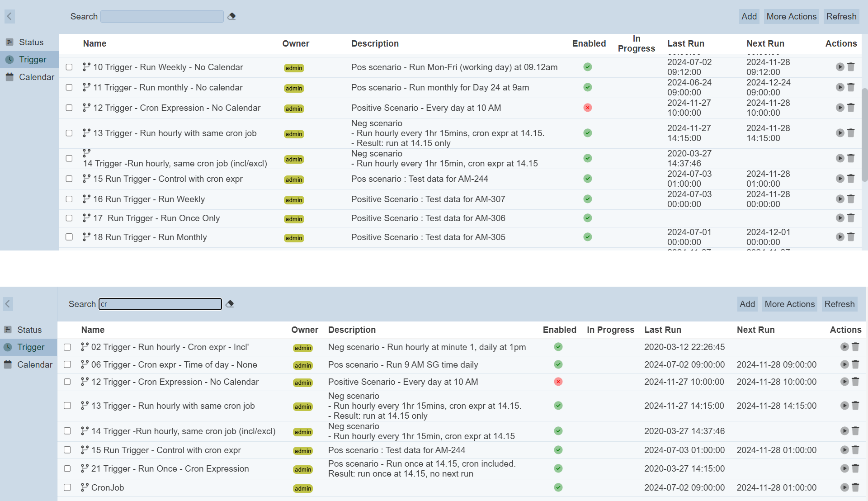The width and height of the screenshot is (868, 501).
Task: Open the Calendar section in the top sidebar
Action: tap(36, 77)
